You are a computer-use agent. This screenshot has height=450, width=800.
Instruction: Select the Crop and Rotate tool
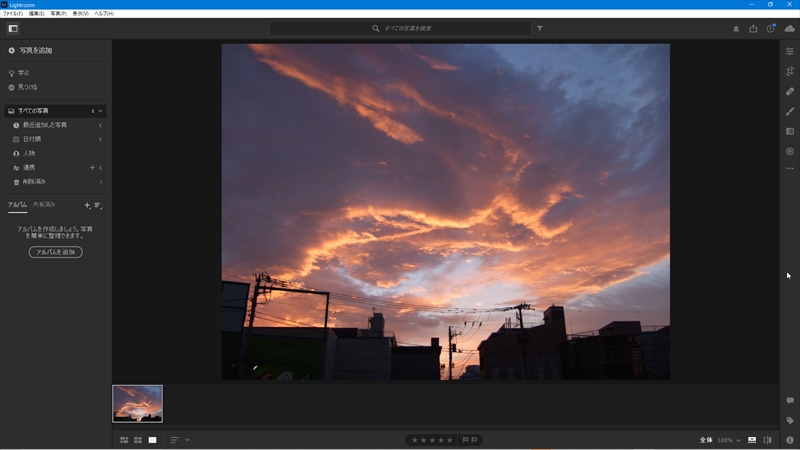pos(789,71)
